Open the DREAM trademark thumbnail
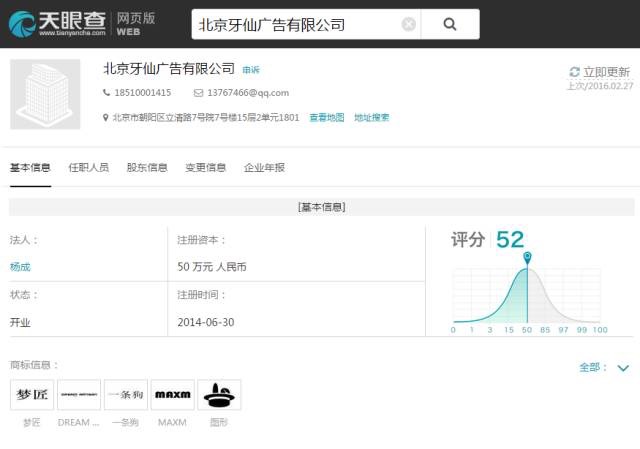Viewport: 640px width, 449px height. click(x=79, y=394)
